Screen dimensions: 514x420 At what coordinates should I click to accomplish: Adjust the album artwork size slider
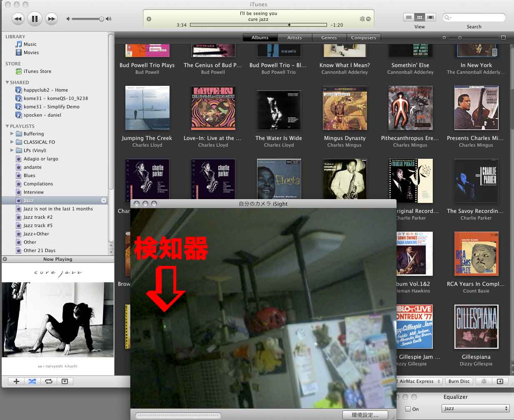pos(460,37)
